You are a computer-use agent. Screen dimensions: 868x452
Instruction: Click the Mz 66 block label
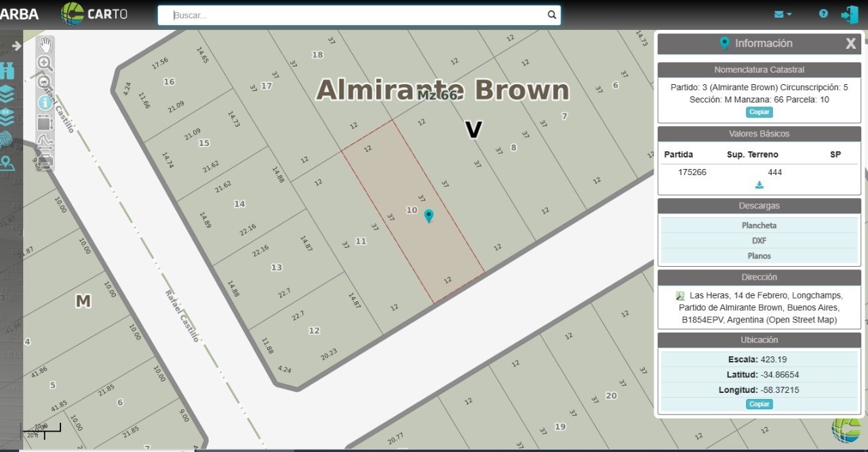437,95
